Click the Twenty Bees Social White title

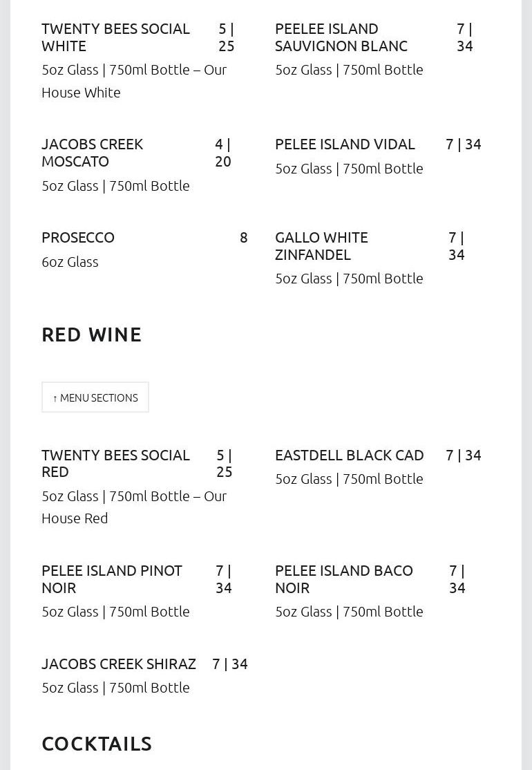[115, 37]
